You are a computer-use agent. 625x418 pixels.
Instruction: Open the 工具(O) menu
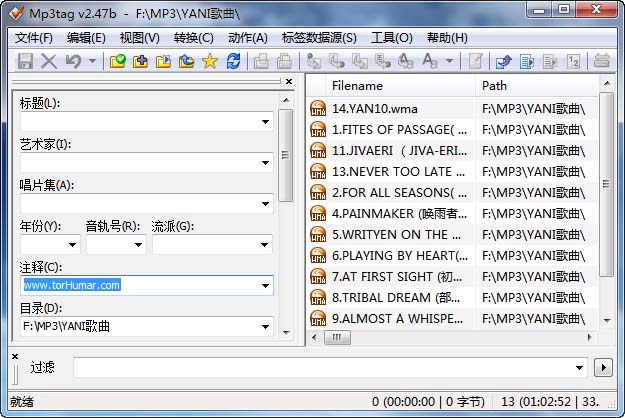click(391, 38)
